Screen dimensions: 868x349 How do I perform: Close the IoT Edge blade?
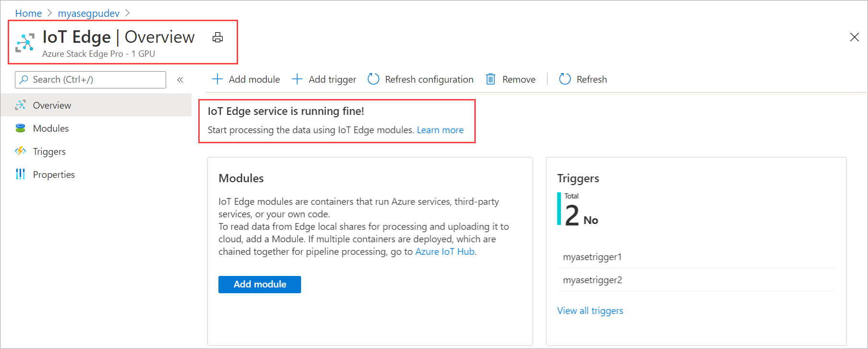pos(854,37)
